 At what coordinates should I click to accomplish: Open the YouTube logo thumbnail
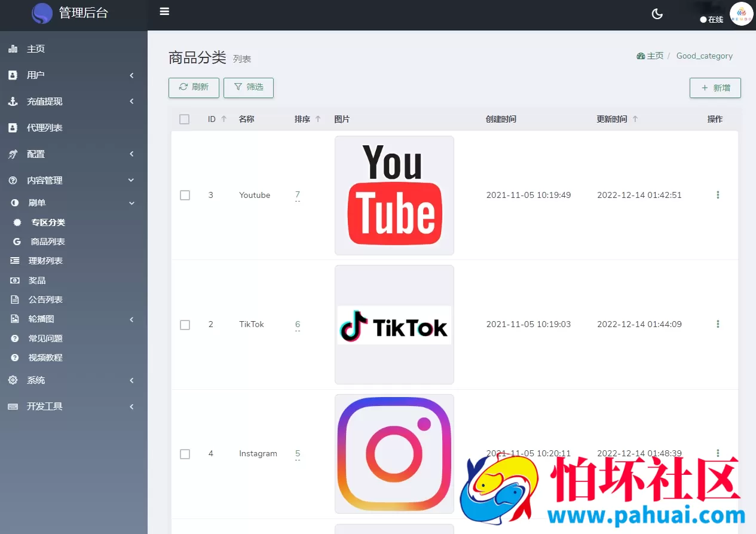(394, 196)
